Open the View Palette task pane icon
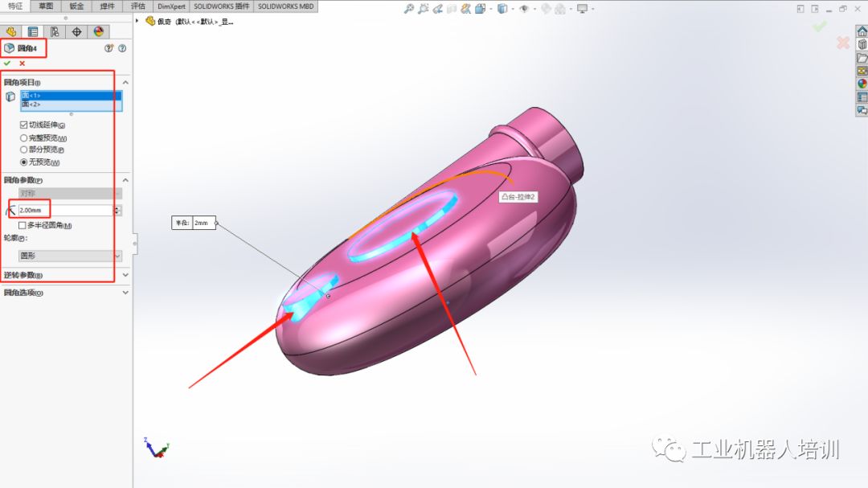868x488 pixels. click(862, 71)
